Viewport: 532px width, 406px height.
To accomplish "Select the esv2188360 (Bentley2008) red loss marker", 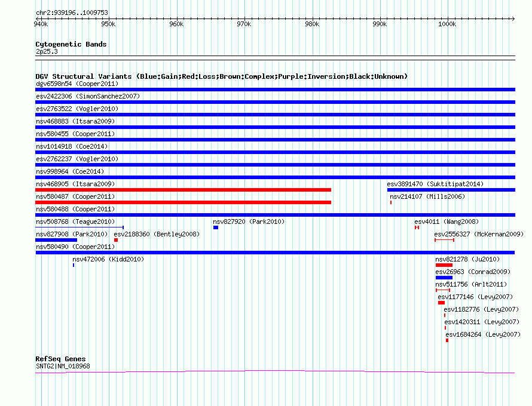I will [x=116, y=240].
